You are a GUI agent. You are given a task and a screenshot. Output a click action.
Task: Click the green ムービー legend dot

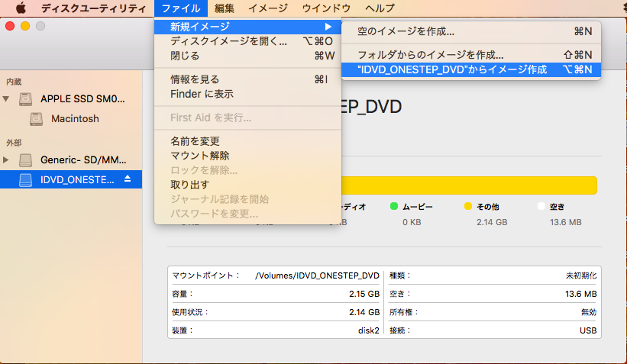[x=394, y=206]
